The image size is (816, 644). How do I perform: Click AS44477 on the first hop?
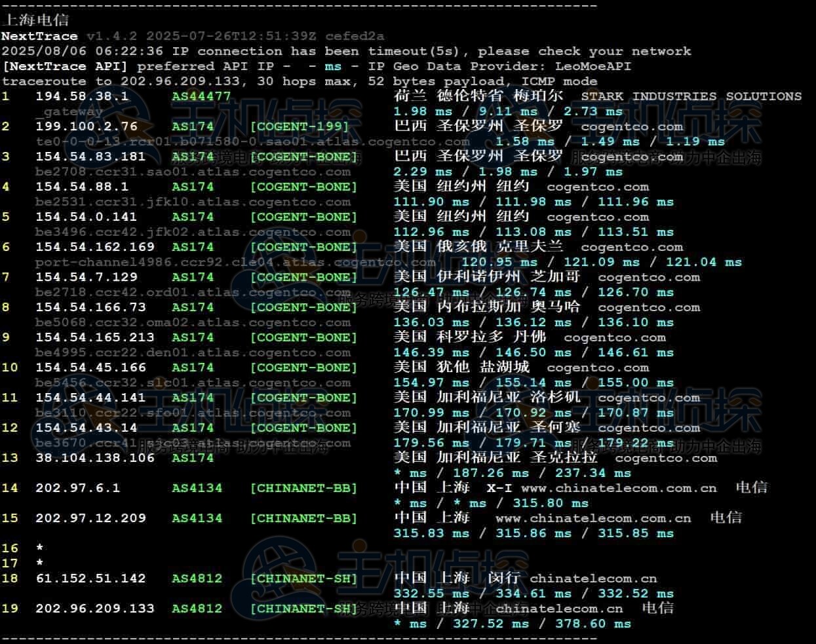(x=201, y=96)
